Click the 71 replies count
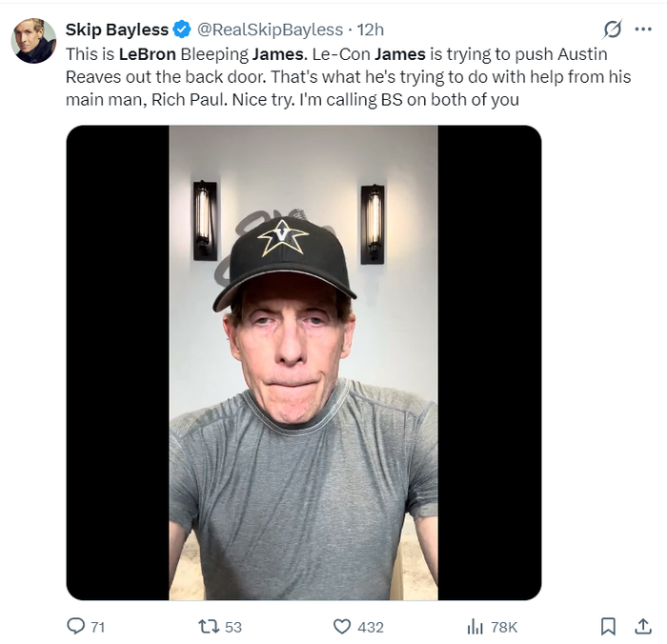Viewport: 667px width, 644px height. pos(97,627)
